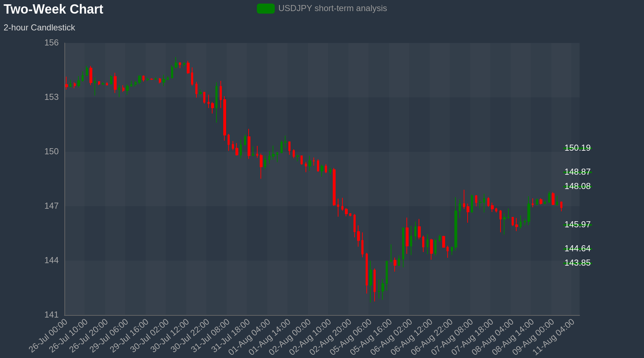Select the 148.08 price level label
Image resolution: width=644 pixels, height=358 pixels.
tap(577, 186)
